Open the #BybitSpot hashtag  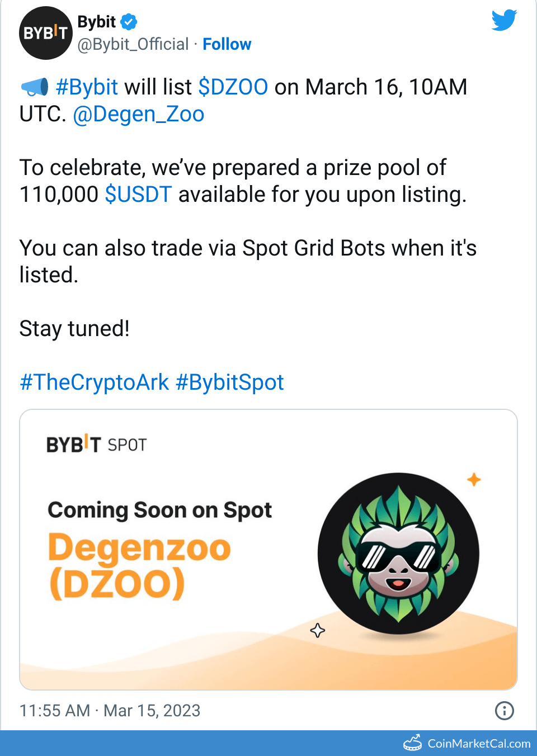click(x=229, y=382)
